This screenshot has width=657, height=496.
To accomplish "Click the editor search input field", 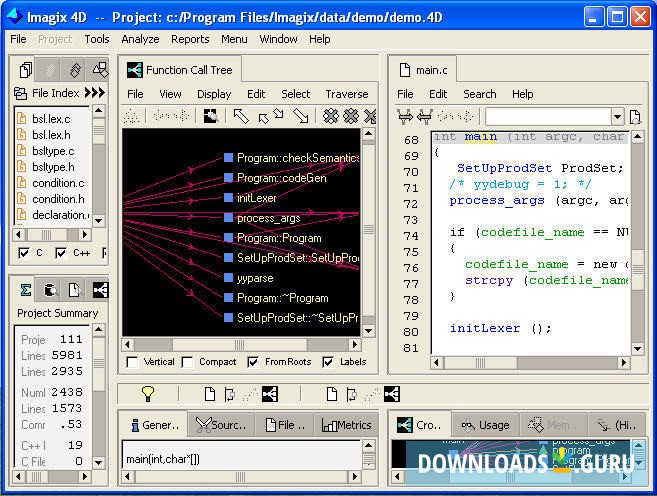I will tap(548, 116).
